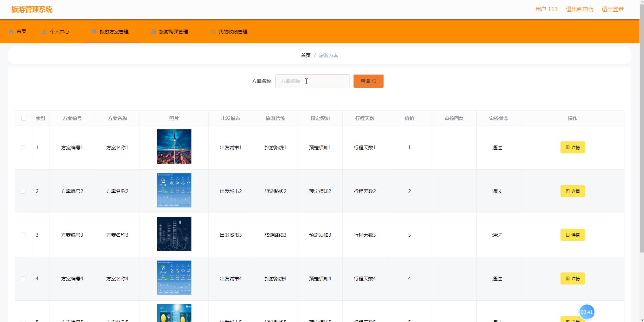Click the 退出登录 link
Image resolution: width=644 pixels, height=322 pixels.
coord(612,9)
